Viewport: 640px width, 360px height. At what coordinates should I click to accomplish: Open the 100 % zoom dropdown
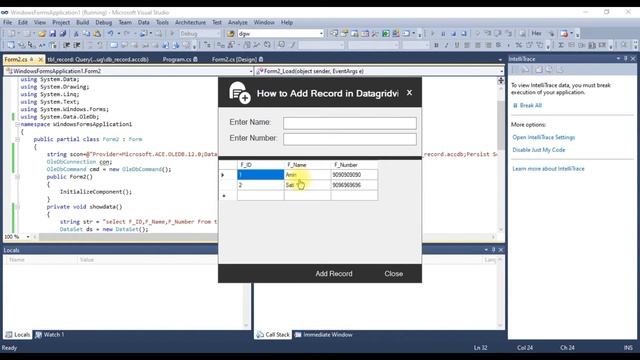click(28, 237)
